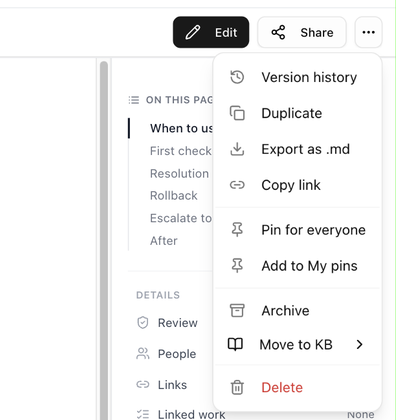Click the Duplicate copy icon
The height and width of the screenshot is (420, 400).
(237, 113)
